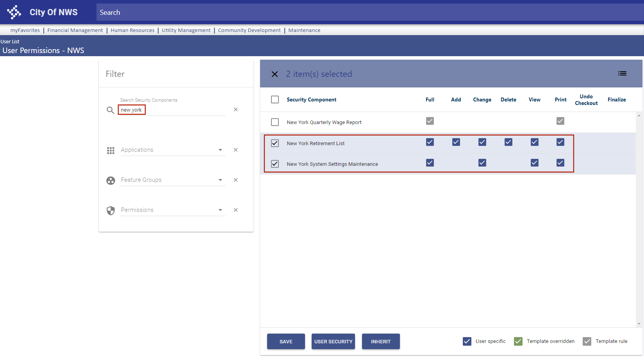Image resolution: width=644 pixels, height=357 pixels.
Task: Open the Human Resources menu
Action: (x=132, y=30)
